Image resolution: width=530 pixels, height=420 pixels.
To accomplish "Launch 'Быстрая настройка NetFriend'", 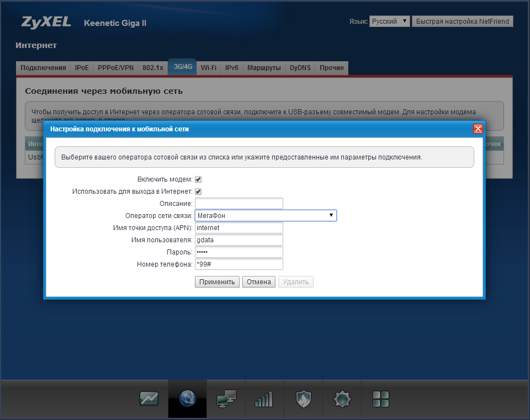I will click(464, 22).
